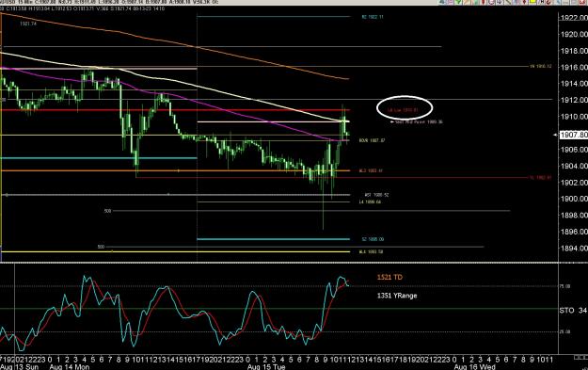Click the chart header OHLC data line
Viewport: 588px width, 370px height.
point(83,8)
